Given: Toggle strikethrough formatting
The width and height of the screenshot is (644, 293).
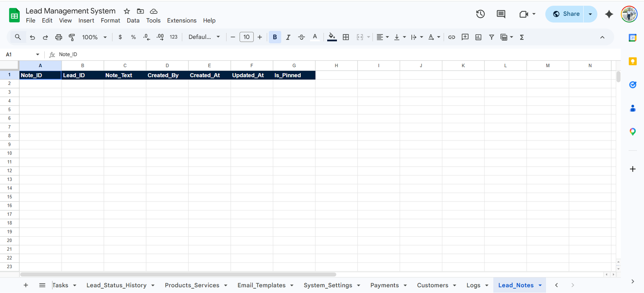Looking at the screenshot, I should [301, 37].
